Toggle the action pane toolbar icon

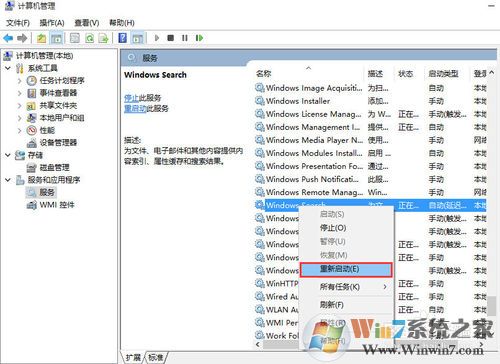click(138, 38)
